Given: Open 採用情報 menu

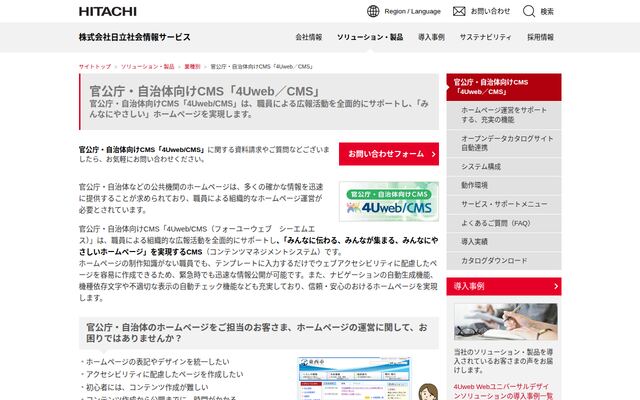Looking at the screenshot, I should [540, 37].
